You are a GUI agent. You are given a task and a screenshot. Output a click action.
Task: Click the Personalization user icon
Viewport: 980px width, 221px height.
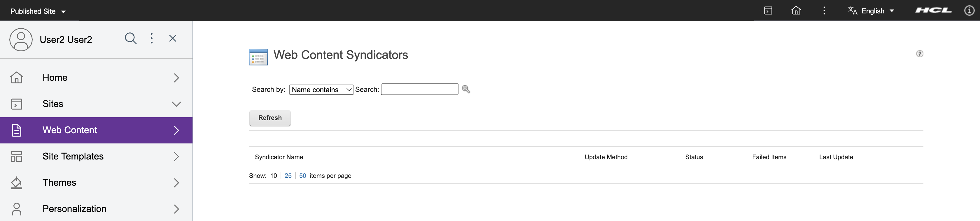pyautogui.click(x=17, y=208)
